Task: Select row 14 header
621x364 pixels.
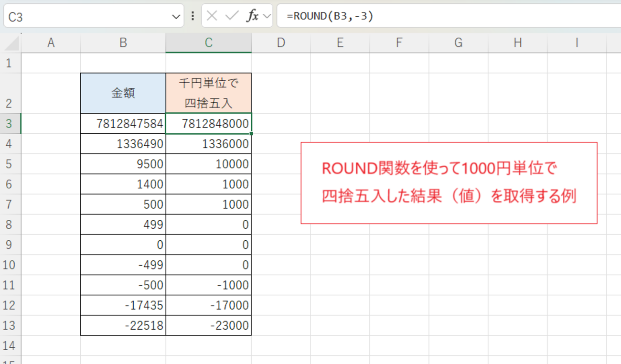Action: coord(11,345)
